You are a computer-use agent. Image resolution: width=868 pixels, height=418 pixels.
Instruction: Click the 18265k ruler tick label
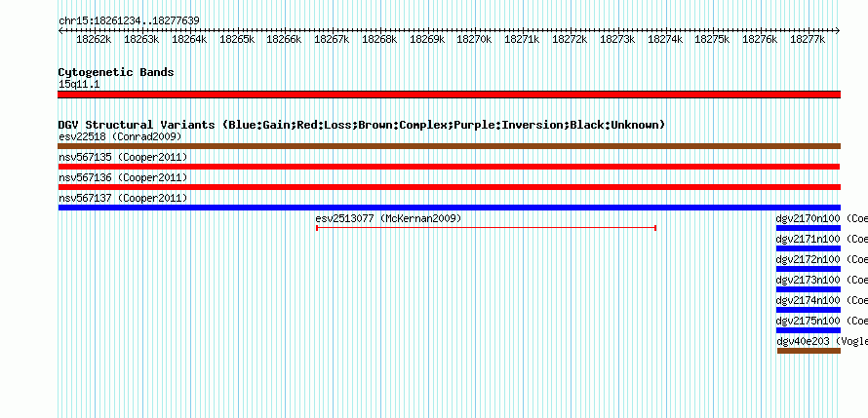click(x=237, y=40)
